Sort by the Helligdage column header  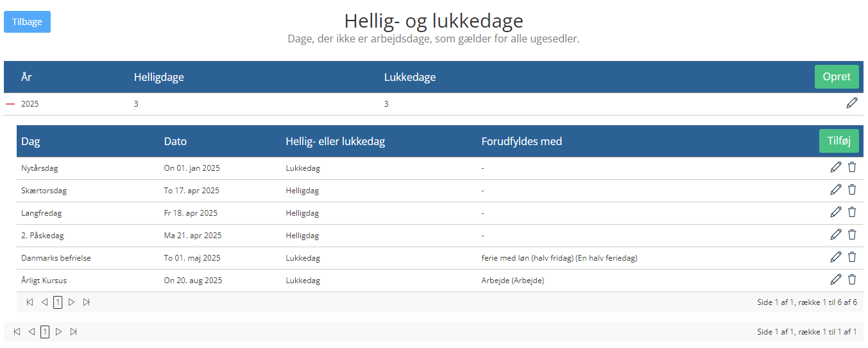coord(158,77)
